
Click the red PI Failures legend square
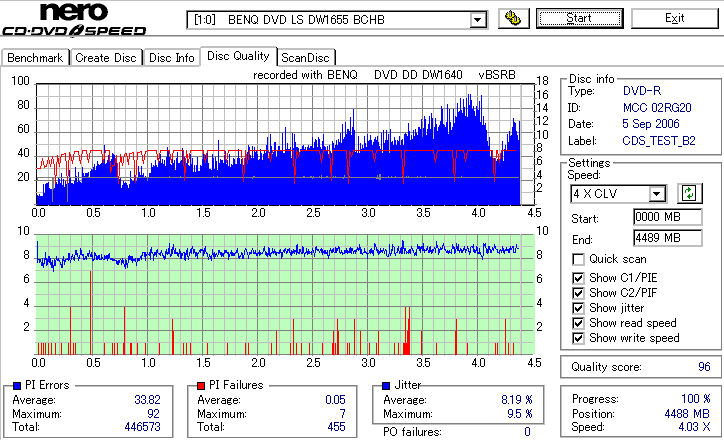[x=201, y=386]
